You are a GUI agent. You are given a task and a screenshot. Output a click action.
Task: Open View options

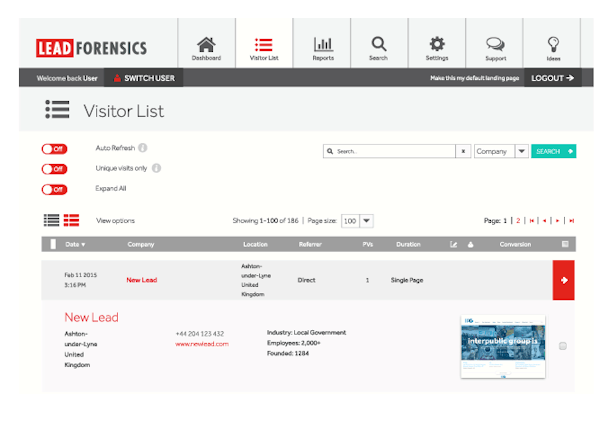pyautogui.click(x=115, y=220)
